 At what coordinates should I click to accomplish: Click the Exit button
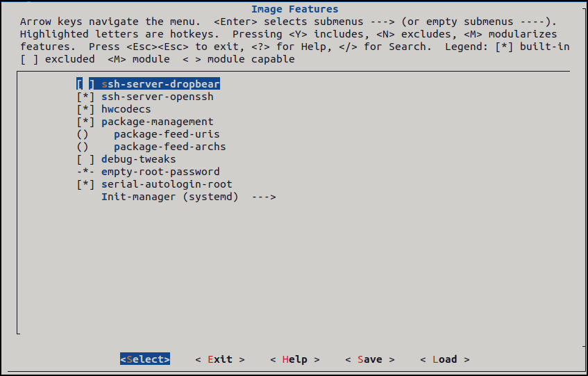pyautogui.click(x=220, y=359)
